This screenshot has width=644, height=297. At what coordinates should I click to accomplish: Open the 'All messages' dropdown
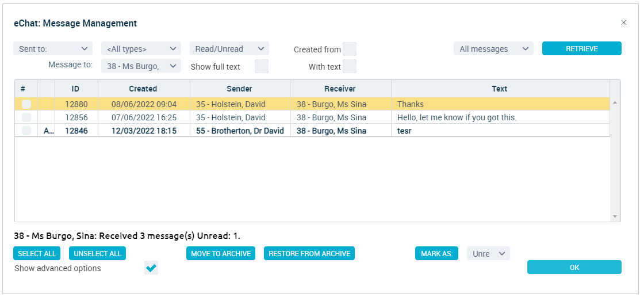pos(493,48)
